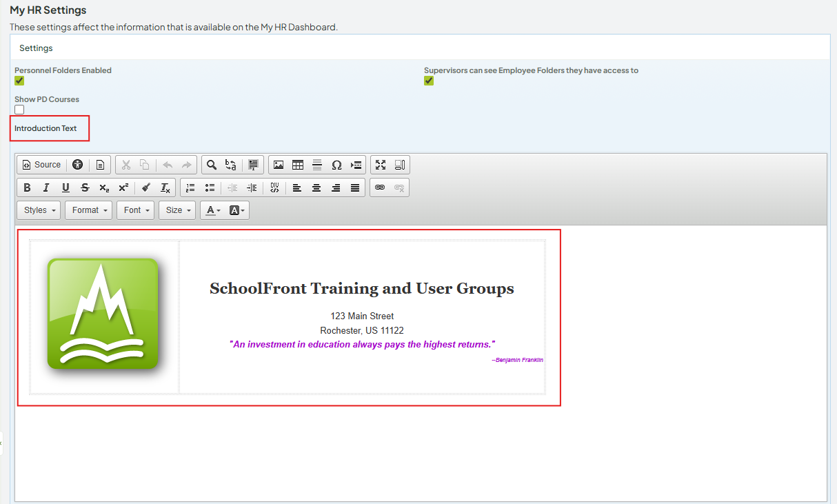Open the Templates page icon
This screenshot has width=837, height=504.
point(100,165)
